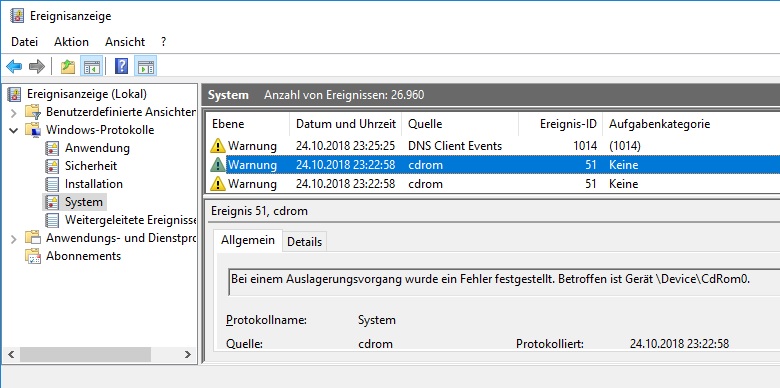Select the DNS Client Events source cell
The width and height of the screenshot is (780, 388).
455,146
